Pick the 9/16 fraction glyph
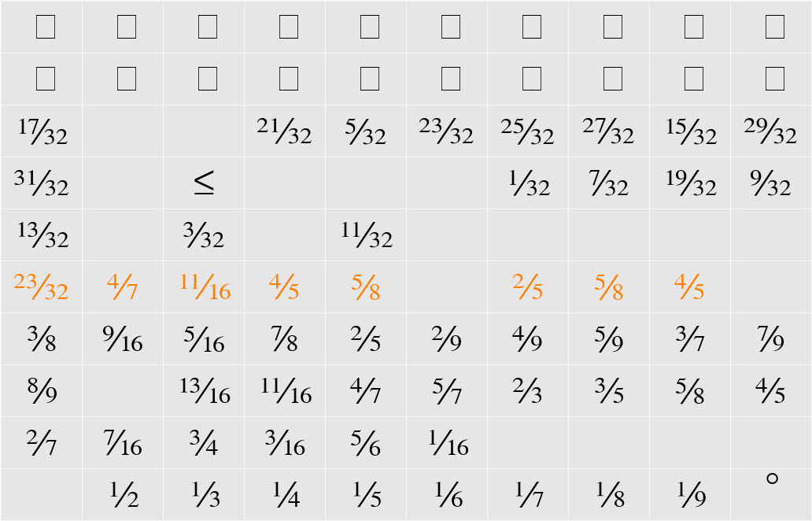This screenshot has height=521, width=812. click(124, 339)
